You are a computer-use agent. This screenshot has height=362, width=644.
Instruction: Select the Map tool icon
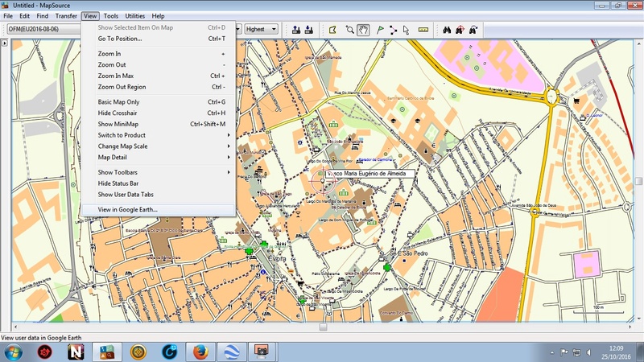click(x=332, y=30)
